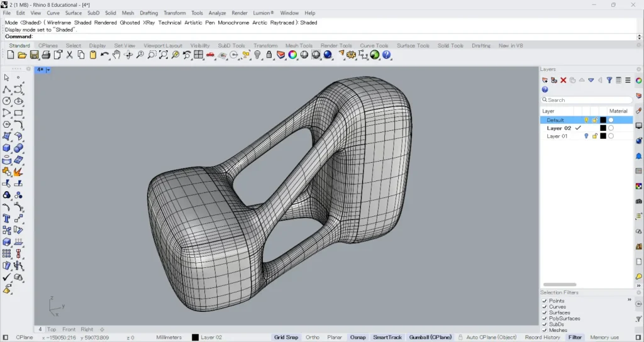Click the four-viewports layout icon
The image size is (644, 342).
point(199,55)
